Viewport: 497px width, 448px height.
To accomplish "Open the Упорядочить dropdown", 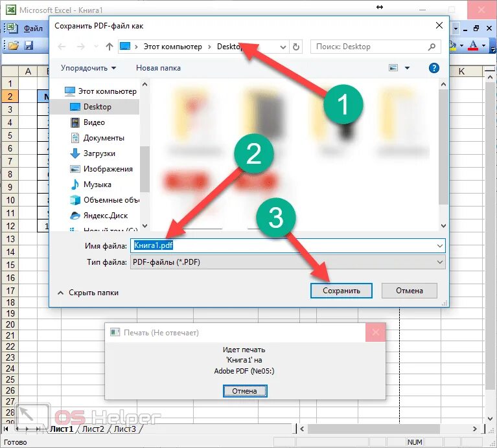I will 88,68.
